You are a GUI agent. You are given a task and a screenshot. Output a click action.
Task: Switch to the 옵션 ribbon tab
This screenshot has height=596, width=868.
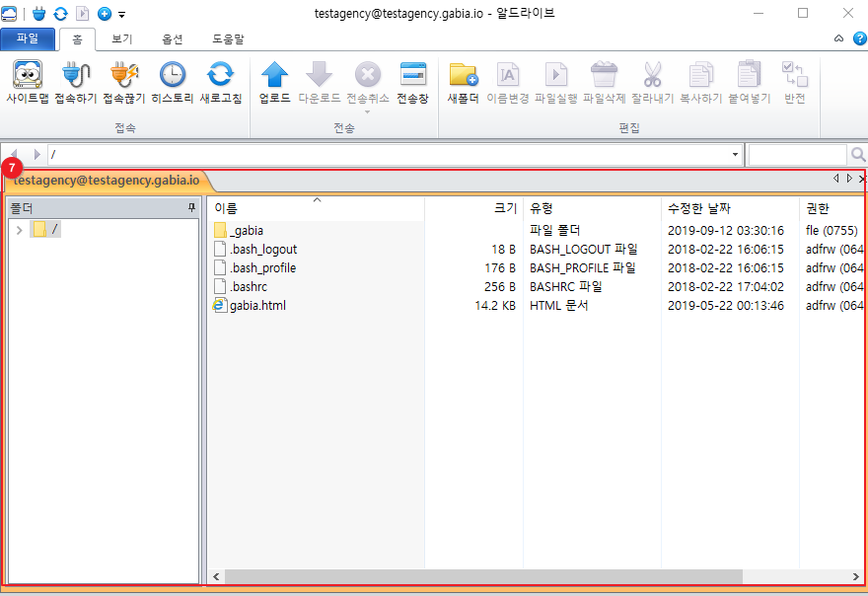pyautogui.click(x=173, y=38)
